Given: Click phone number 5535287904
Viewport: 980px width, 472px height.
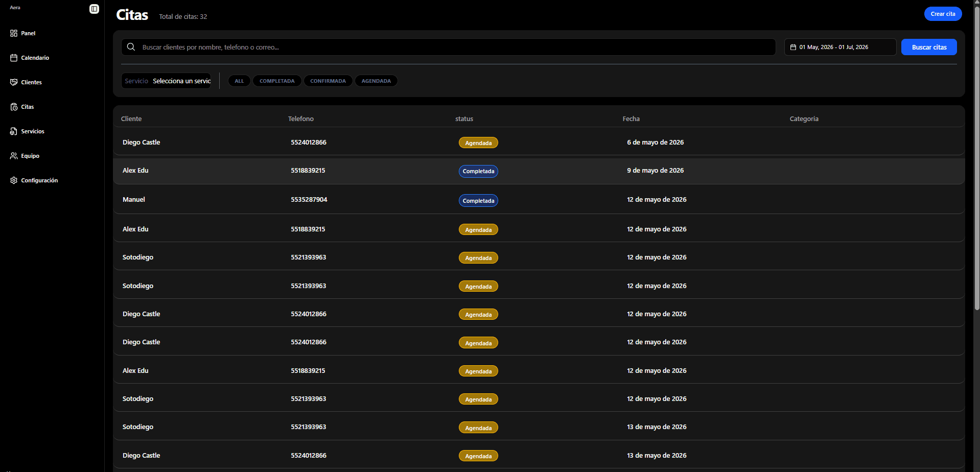Looking at the screenshot, I should point(309,200).
